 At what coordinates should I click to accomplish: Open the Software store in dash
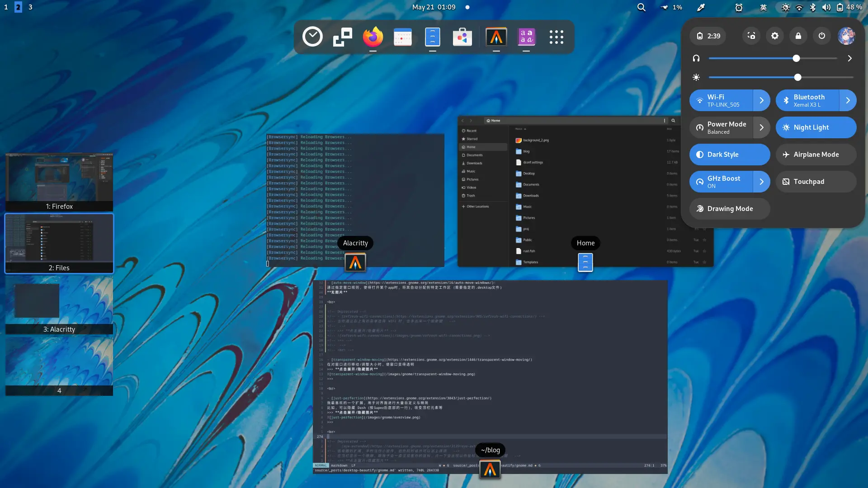point(462,37)
